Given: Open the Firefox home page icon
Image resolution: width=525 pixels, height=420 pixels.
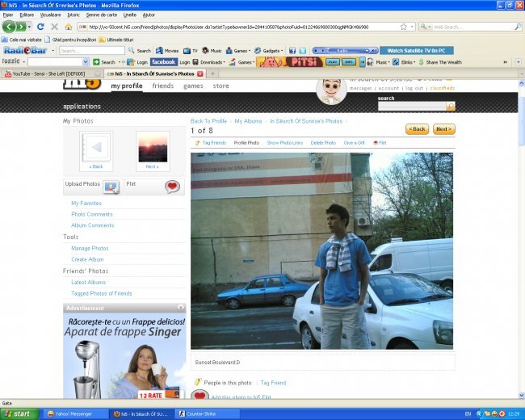Looking at the screenshot, I should coord(69,27).
